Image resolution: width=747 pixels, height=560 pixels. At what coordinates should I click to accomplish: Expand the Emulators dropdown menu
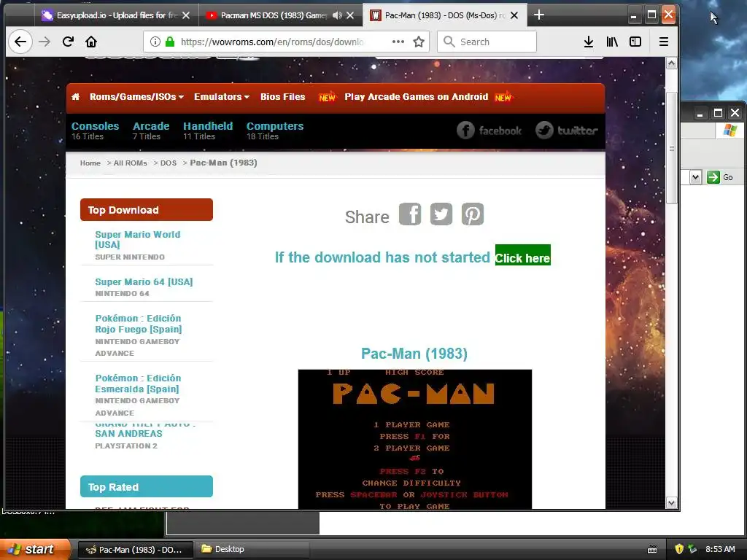(x=222, y=97)
